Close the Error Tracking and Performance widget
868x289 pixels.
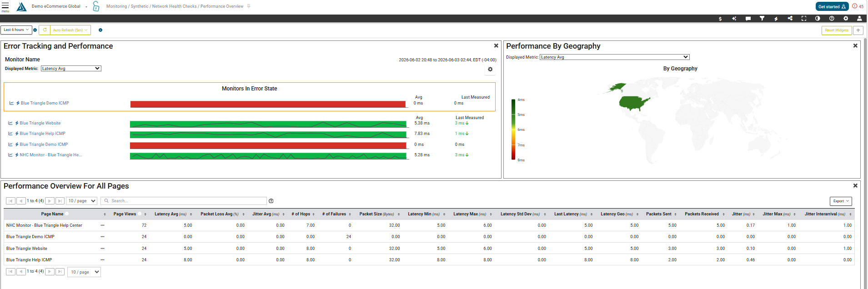(496, 46)
